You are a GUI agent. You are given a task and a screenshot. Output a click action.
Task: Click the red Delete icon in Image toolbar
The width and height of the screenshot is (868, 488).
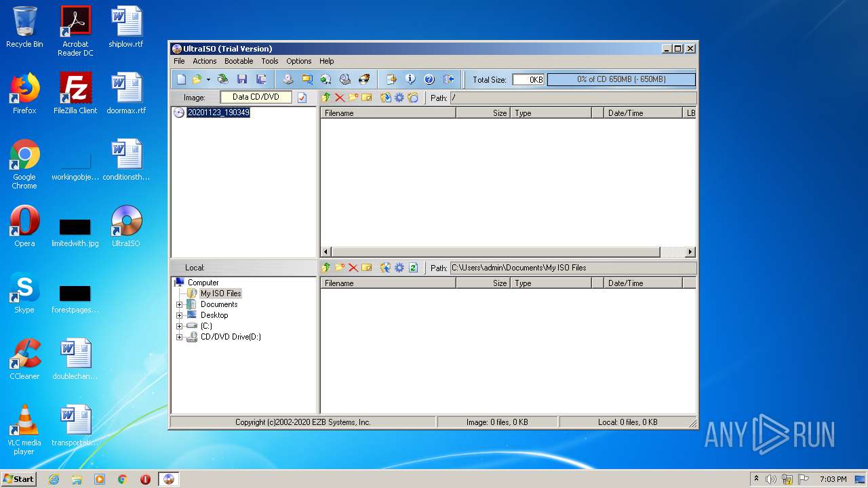pos(340,98)
